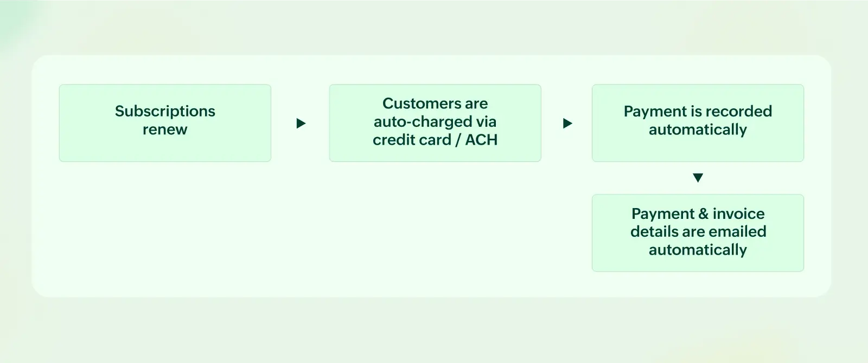This screenshot has width=868, height=363.
Task: Click the word 'invoice' in bottom box
Action: click(x=738, y=213)
